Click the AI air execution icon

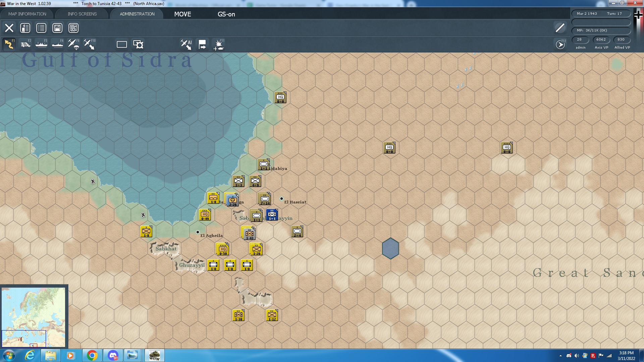[x=186, y=44]
